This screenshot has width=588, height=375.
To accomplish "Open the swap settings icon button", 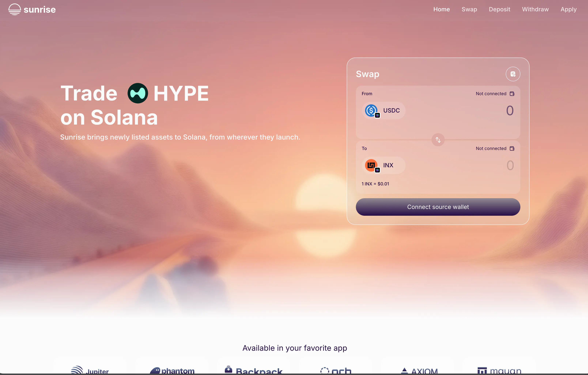I will [x=513, y=74].
